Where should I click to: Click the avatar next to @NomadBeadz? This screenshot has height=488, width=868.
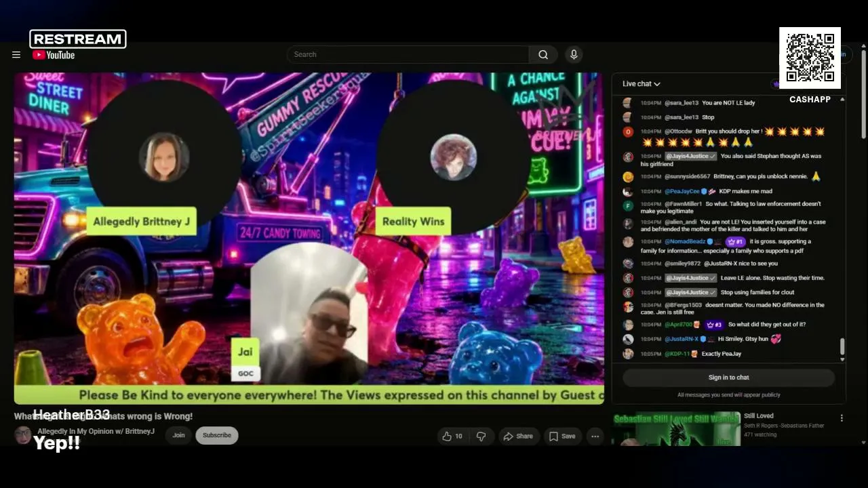pyautogui.click(x=628, y=242)
